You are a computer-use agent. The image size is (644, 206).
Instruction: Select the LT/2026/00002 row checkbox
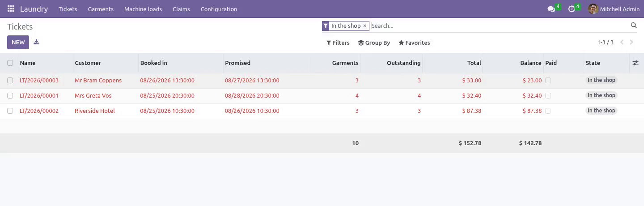(x=10, y=111)
